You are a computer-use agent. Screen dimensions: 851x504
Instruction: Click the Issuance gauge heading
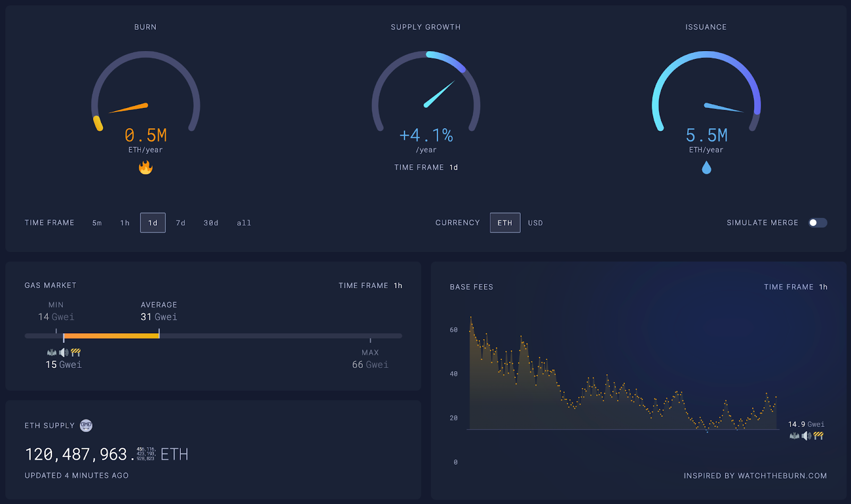click(706, 27)
